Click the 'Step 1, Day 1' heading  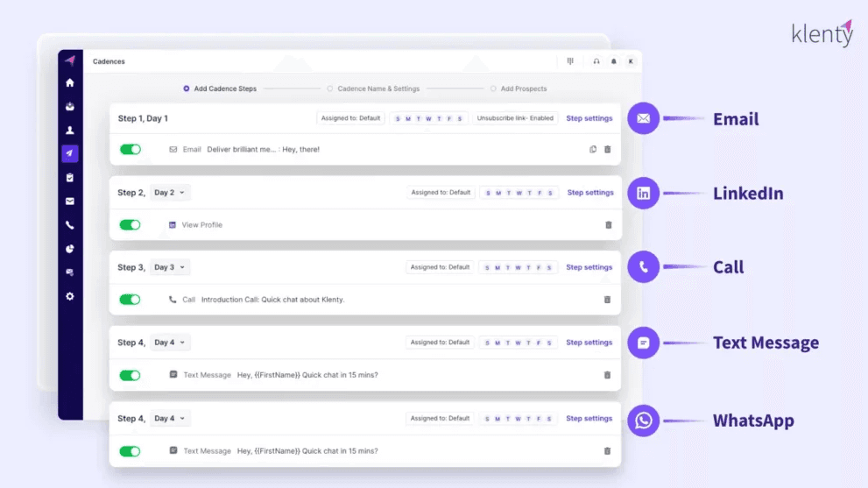click(x=143, y=118)
